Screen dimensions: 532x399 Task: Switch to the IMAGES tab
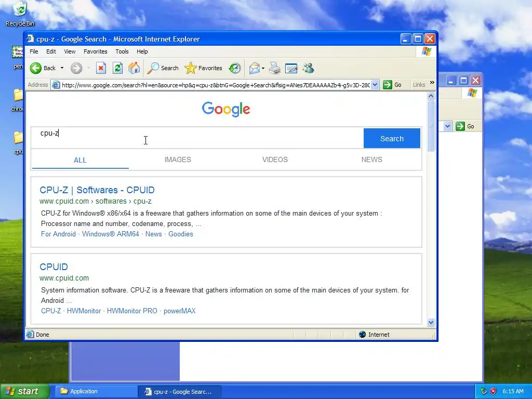pos(178,159)
